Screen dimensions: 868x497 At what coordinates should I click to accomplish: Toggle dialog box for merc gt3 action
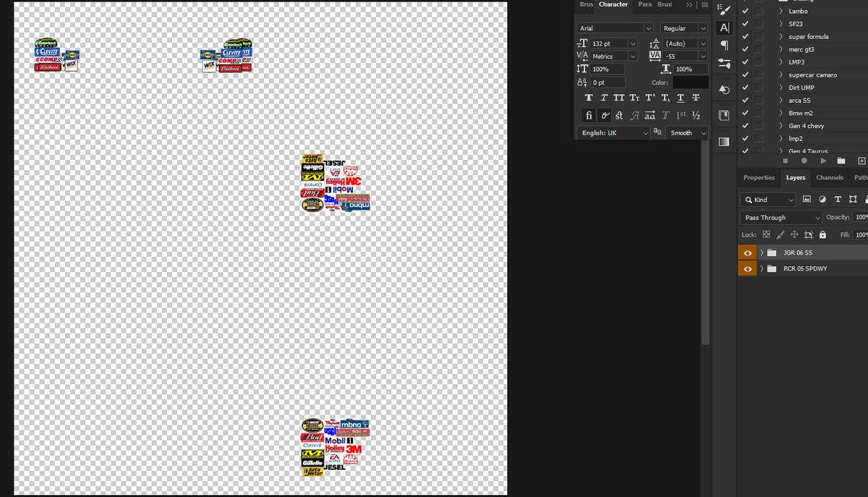[x=758, y=49]
